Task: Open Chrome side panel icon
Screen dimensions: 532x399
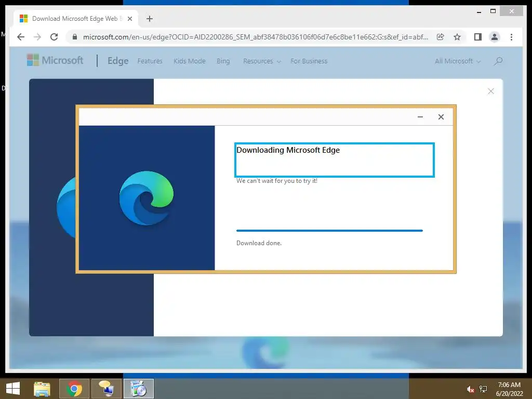Action: tap(478, 37)
